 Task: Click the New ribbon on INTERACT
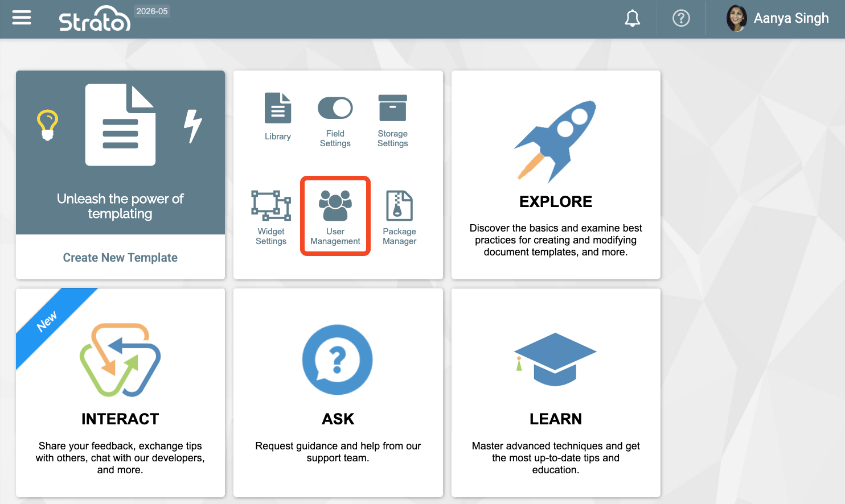pyautogui.click(x=47, y=321)
